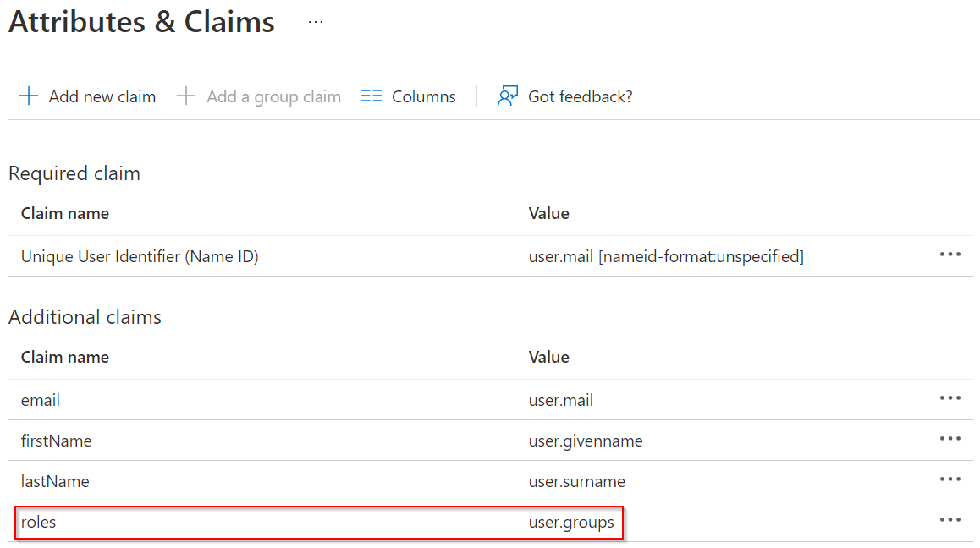Open the firstName claim name
This screenshot has height=548, width=980.
56,441
